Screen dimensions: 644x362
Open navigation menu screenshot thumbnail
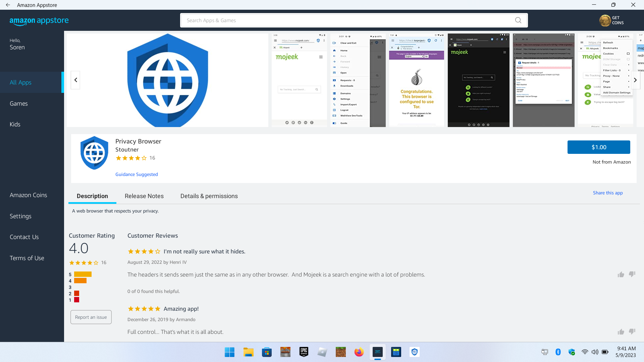pos(358,80)
